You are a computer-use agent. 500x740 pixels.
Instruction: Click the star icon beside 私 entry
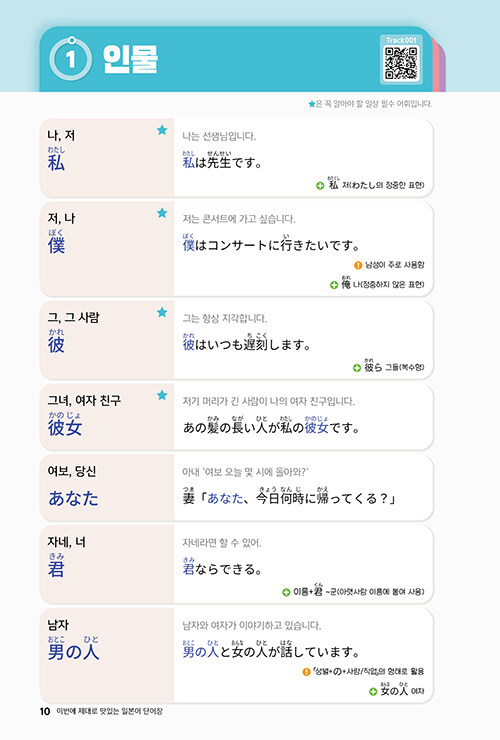coord(162,130)
